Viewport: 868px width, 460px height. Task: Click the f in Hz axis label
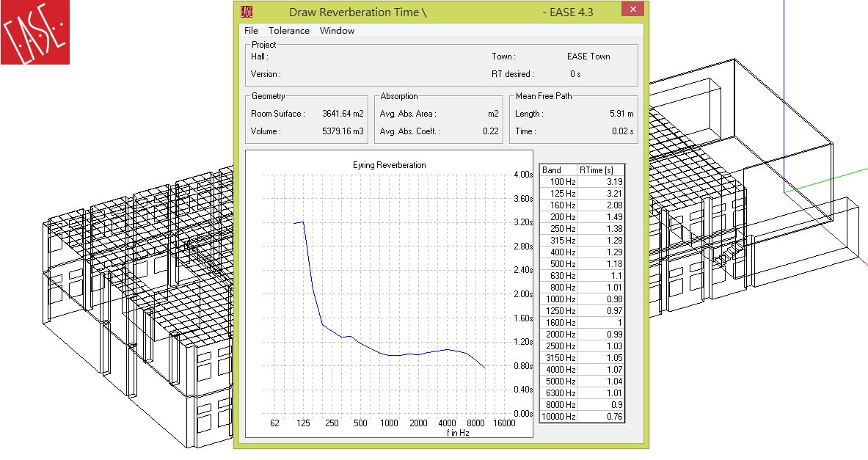click(x=458, y=433)
